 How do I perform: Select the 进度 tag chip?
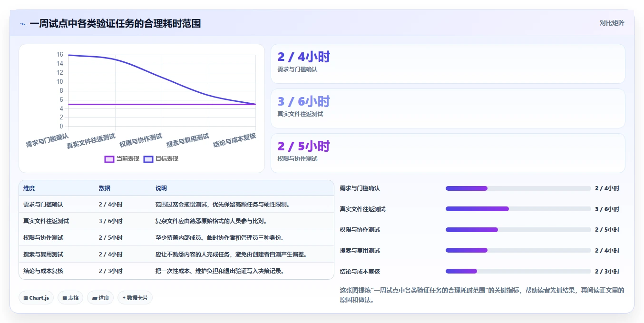(100, 298)
